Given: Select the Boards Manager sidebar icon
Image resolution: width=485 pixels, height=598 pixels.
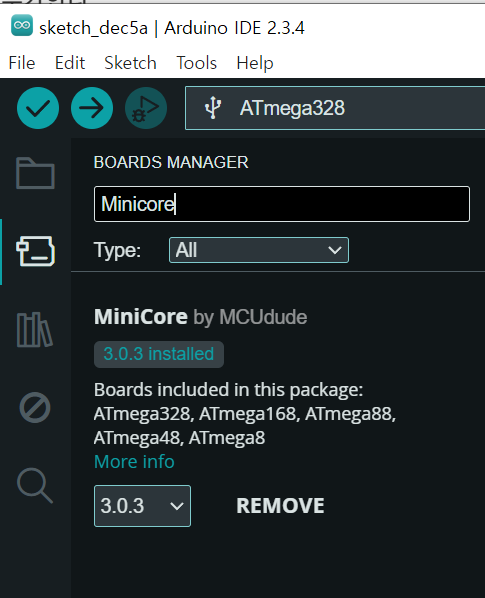Looking at the screenshot, I should 35,251.
